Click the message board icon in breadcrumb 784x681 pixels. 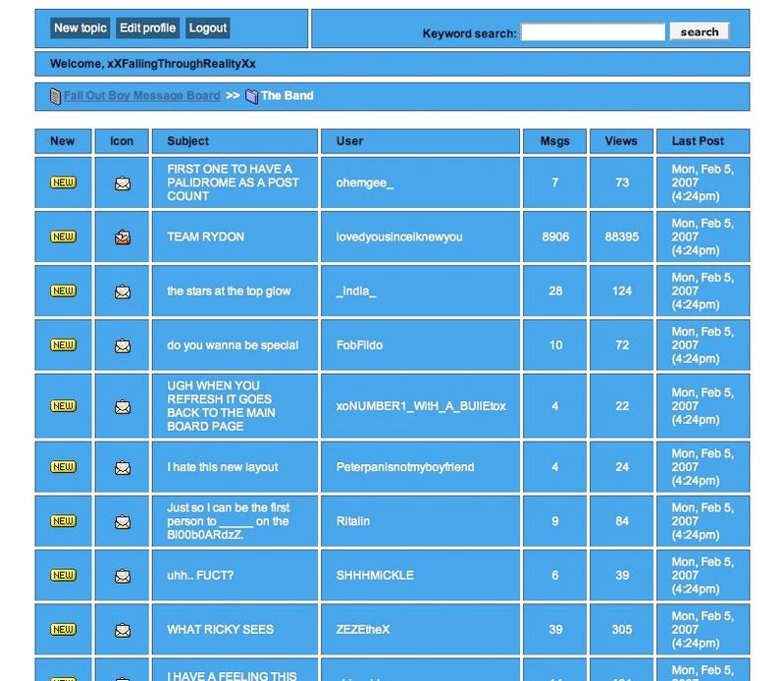55,96
